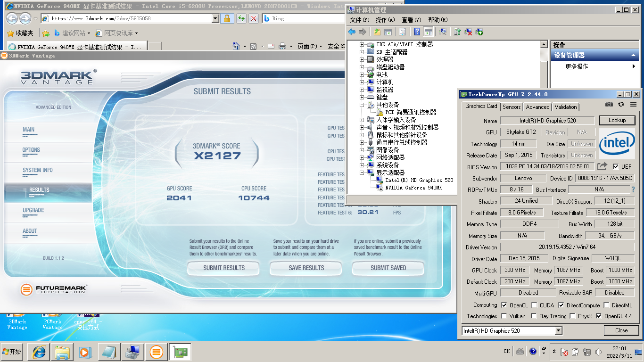Viewport: 644px width, 362px height.
Task: Open Internet Explorer from the taskbar
Action: click(x=39, y=352)
